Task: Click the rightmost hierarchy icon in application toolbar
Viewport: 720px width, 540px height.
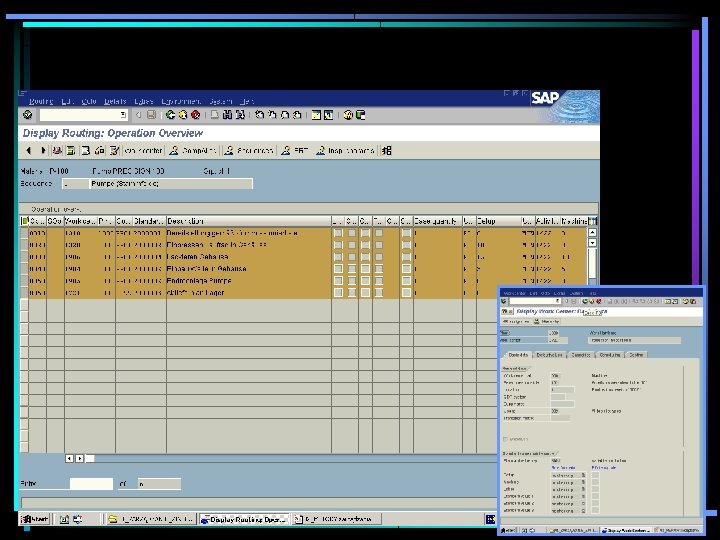Action: coord(387,150)
